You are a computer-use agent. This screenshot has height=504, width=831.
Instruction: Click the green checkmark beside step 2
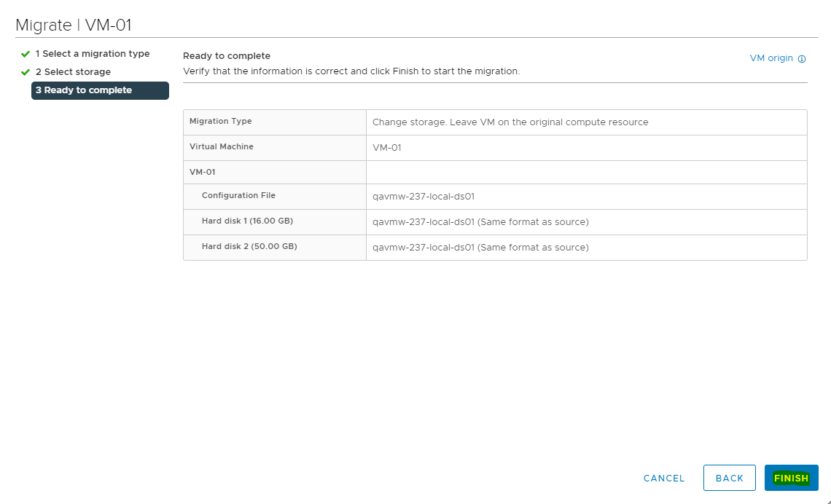coord(26,72)
